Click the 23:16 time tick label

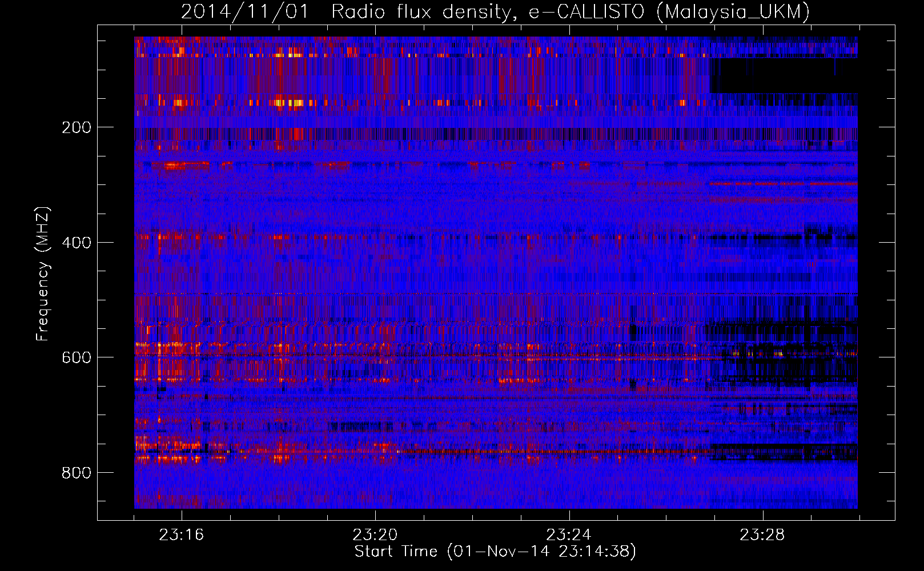click(x=181, y=535)
